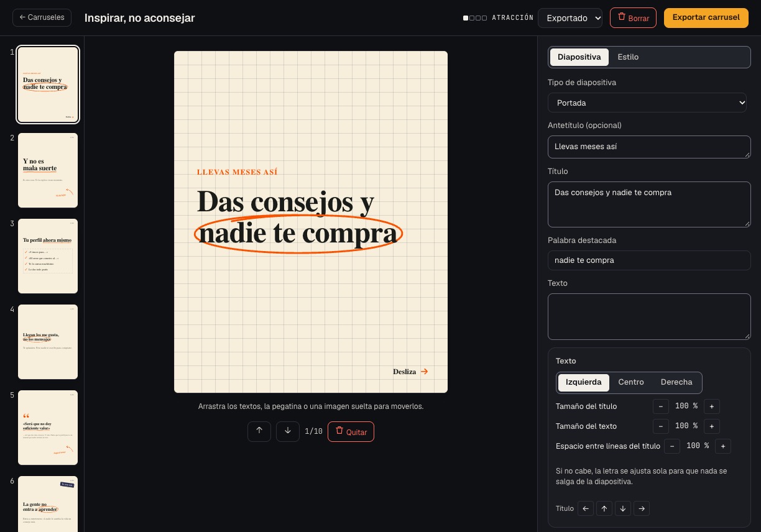Edit the Título text area
The width and height of the screenshot is (761, 532).
coord(649,204)
